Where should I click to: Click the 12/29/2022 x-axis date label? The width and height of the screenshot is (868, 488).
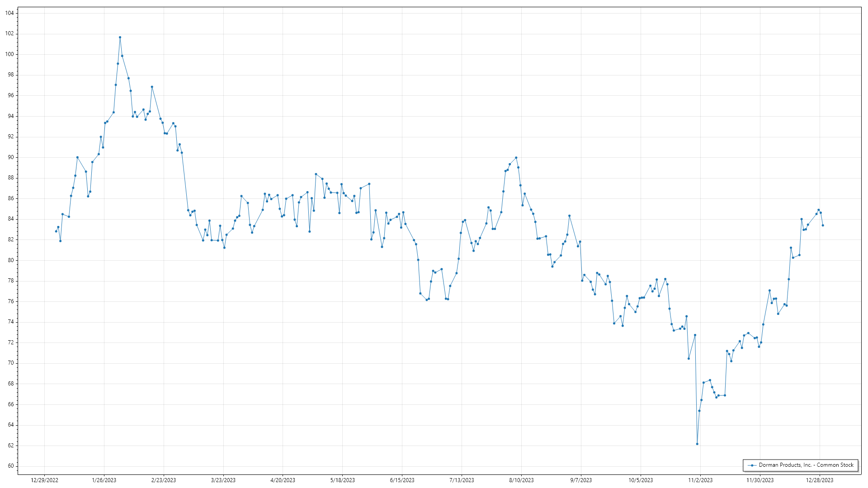click(44, 480)
